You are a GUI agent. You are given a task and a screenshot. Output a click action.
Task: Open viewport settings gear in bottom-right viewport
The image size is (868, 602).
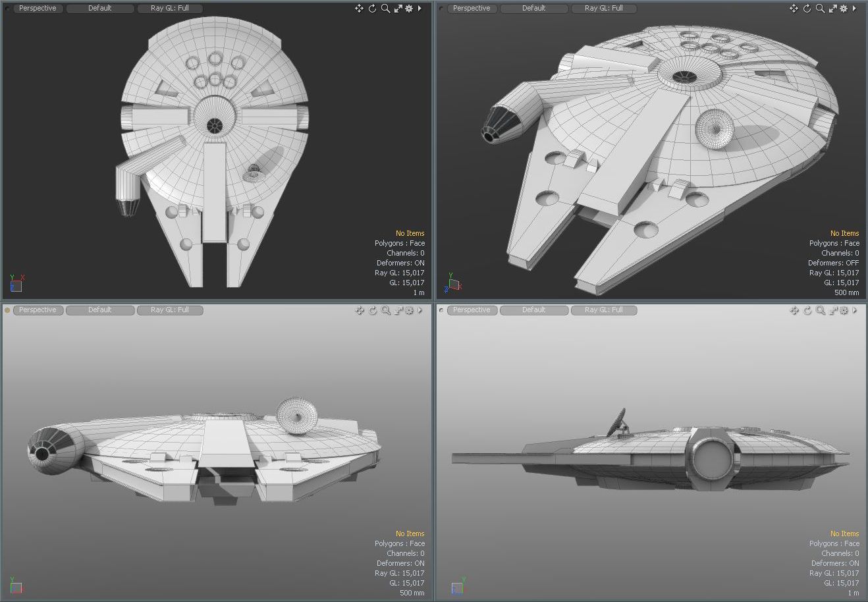(x=844, y=310)
